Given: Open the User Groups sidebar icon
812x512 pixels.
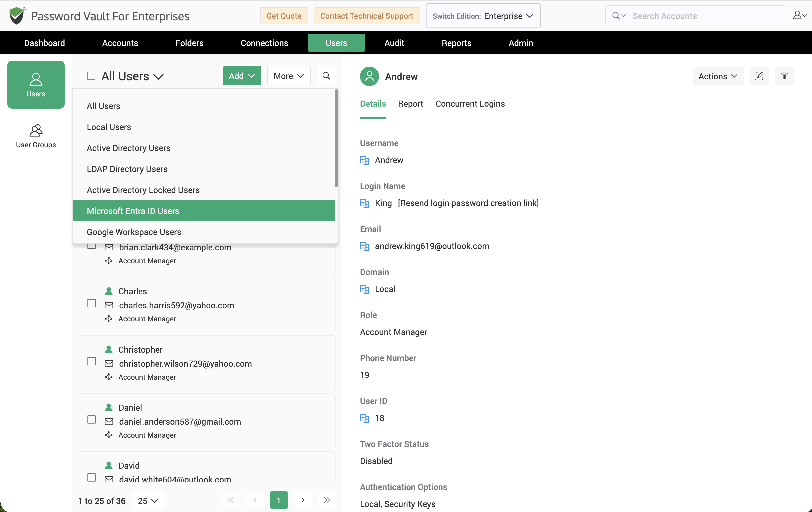Looking at the screenshot, I should (36, 136).
